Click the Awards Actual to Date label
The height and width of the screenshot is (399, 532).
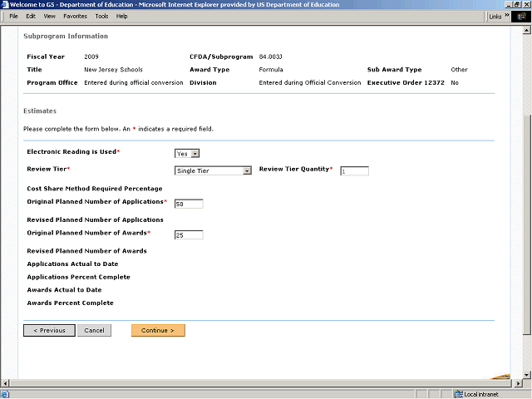[x=64, y=290]
